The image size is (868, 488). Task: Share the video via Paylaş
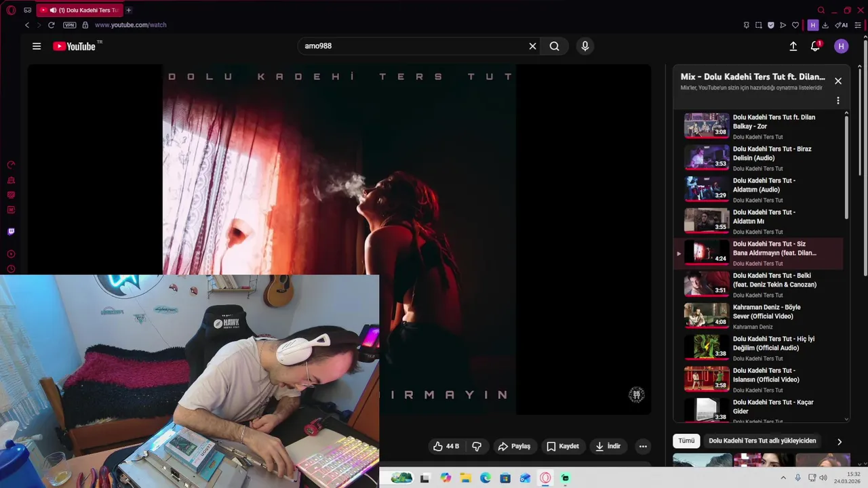point(514,446)
